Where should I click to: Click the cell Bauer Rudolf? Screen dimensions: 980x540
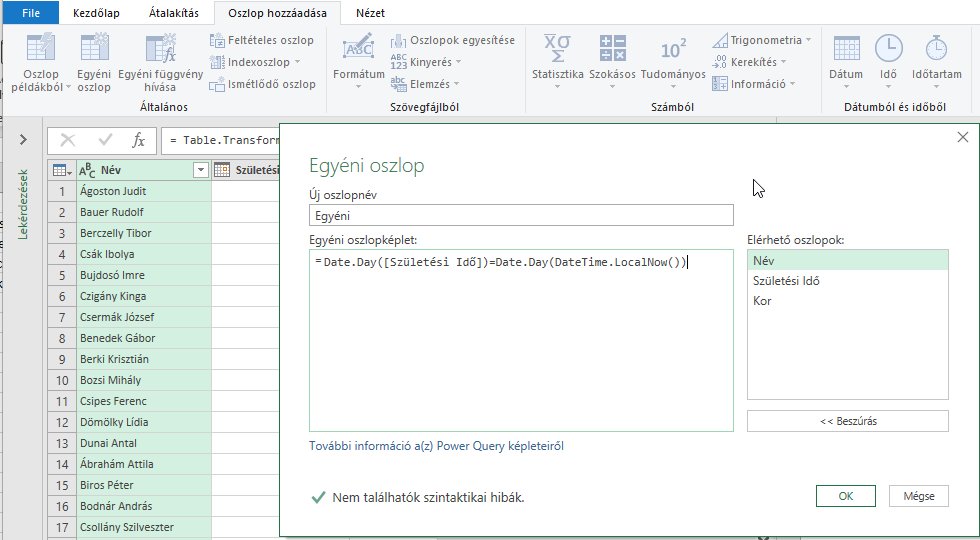144,212
